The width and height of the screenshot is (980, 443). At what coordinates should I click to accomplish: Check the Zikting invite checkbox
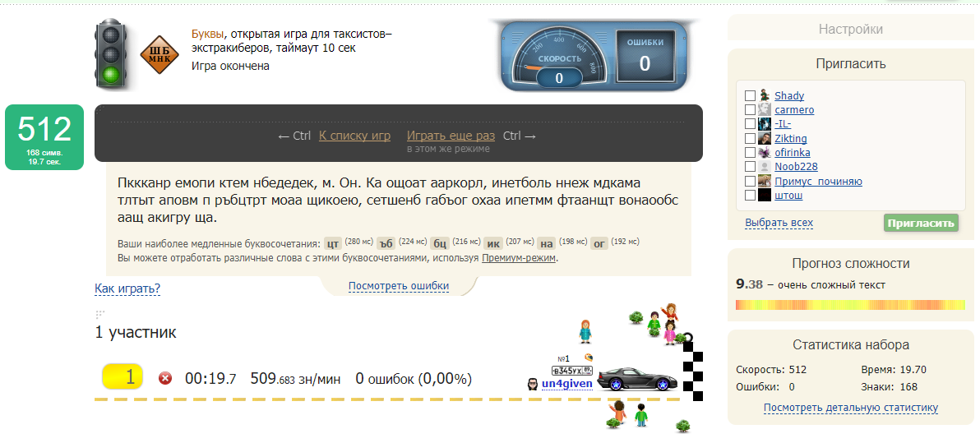(750, 139)
